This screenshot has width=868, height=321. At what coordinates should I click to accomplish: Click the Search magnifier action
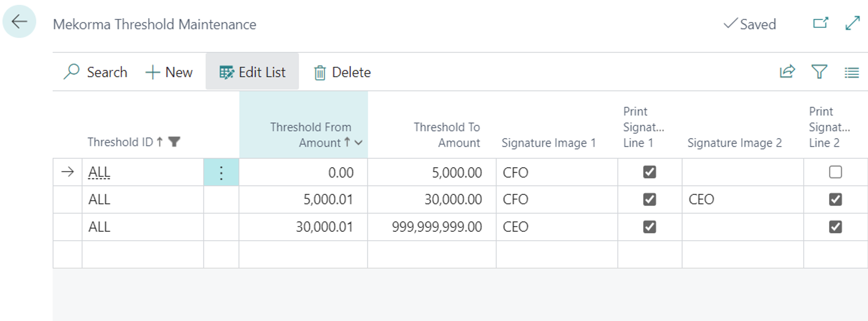coord(95,72)
